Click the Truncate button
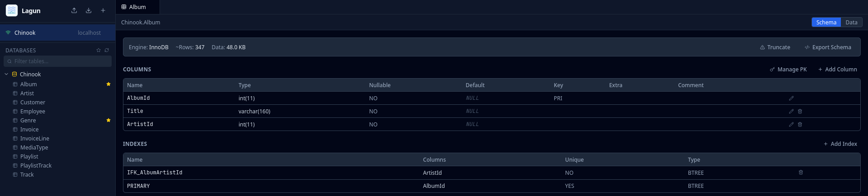Screen dimensions: 868x196 775,47
